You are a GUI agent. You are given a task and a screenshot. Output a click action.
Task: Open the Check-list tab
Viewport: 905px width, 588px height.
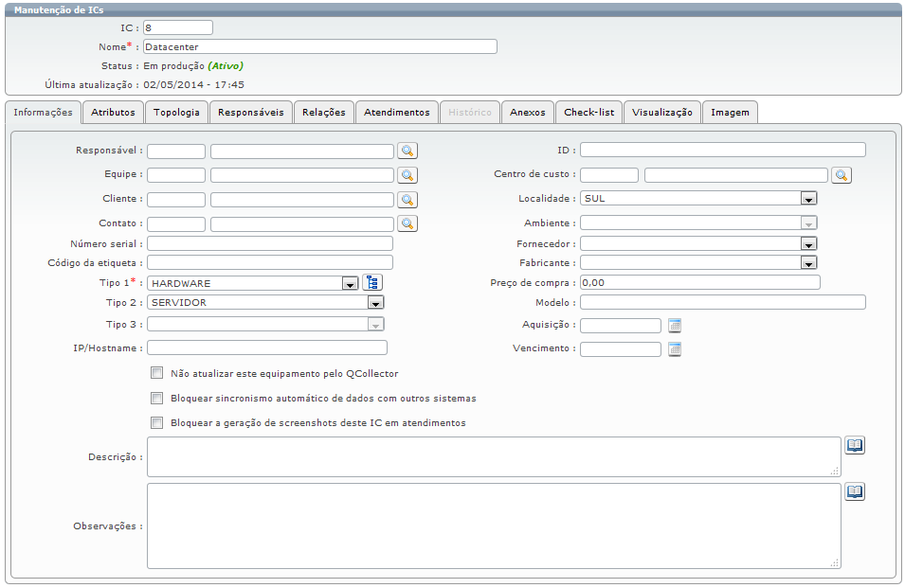tap(589, 113)
